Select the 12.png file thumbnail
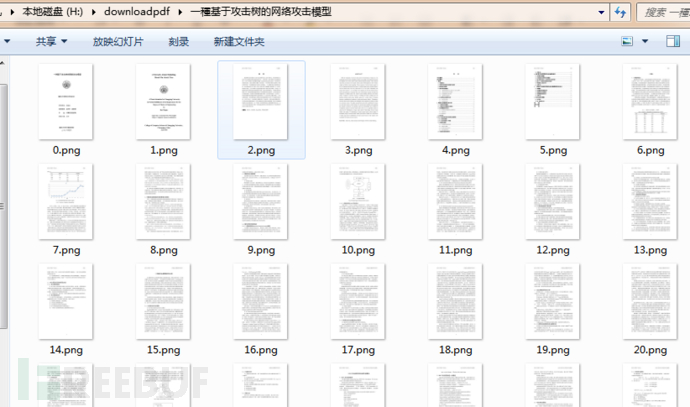The height and width of the screenshot is (407, 690). coord(553,202)
